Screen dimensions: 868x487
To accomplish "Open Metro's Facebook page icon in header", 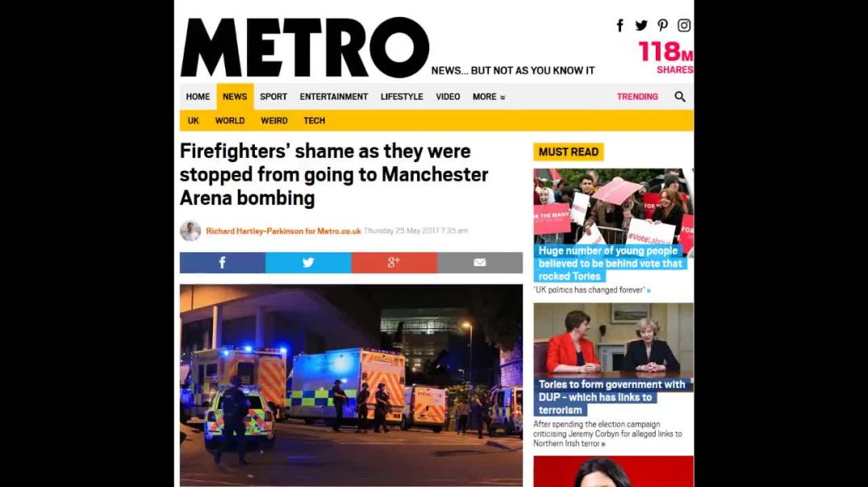I will pos(620,26).
